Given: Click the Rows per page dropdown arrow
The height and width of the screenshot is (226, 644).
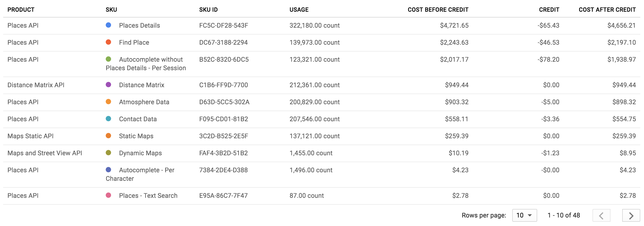Looking at the screenshot, I should point(530,215).
